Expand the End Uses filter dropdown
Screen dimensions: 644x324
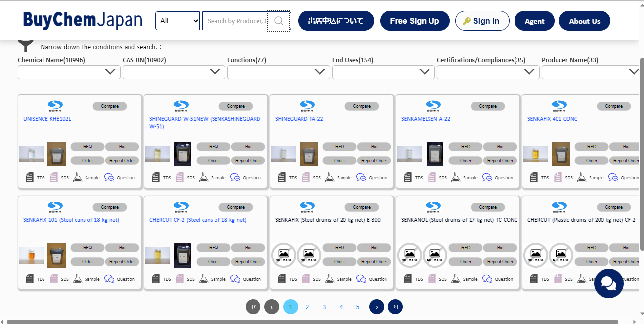384,72
